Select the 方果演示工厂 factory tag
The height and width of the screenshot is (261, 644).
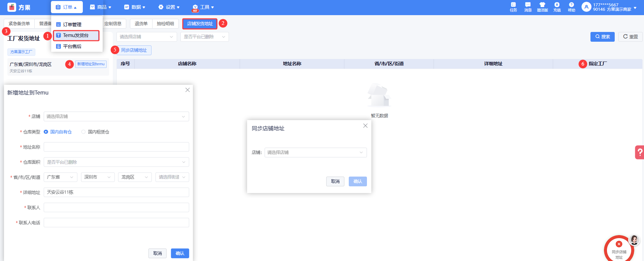21,52
